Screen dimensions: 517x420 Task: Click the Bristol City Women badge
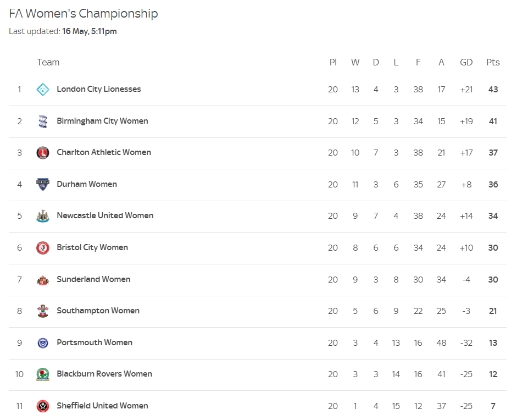click(43, 248)
